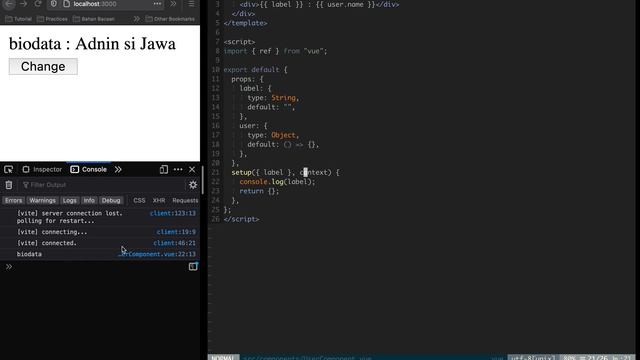
Task: Open devtools customize three-dot menu
Action: click(x=178, y=169)
